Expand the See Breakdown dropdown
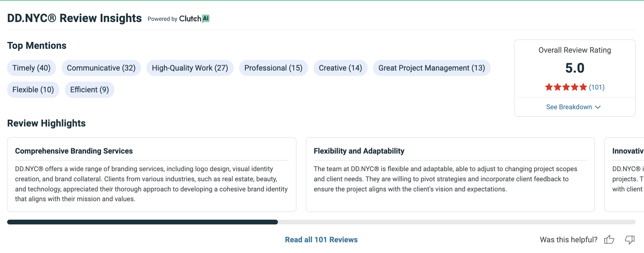The image size is (644, 253). coord(573,107)
